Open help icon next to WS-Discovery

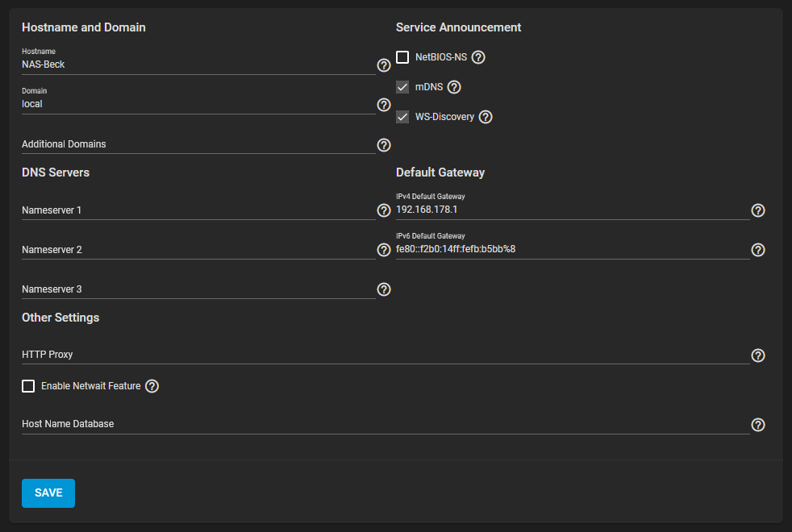(x=486, y=117)
